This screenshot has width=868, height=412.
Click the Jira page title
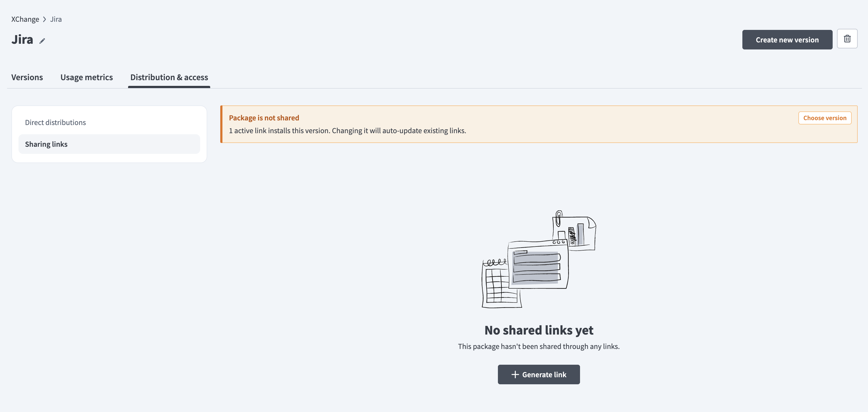click(x=22, y=39)
